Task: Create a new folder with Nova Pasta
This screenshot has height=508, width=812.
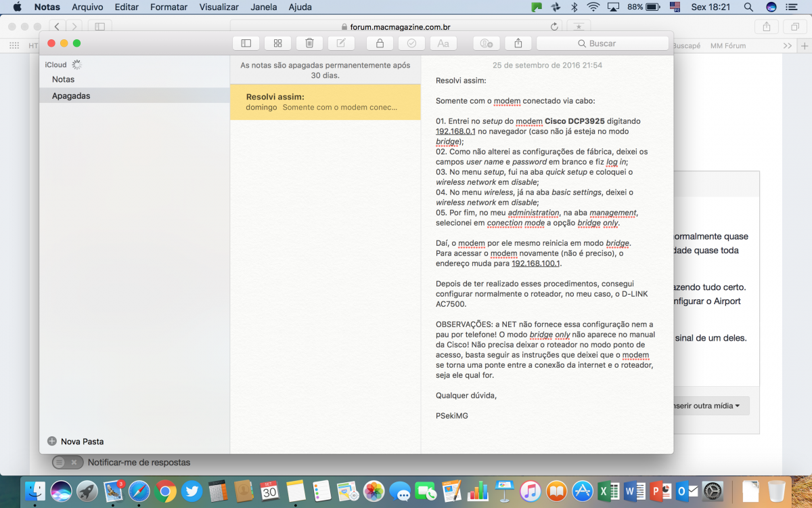Action: (76, 441)
